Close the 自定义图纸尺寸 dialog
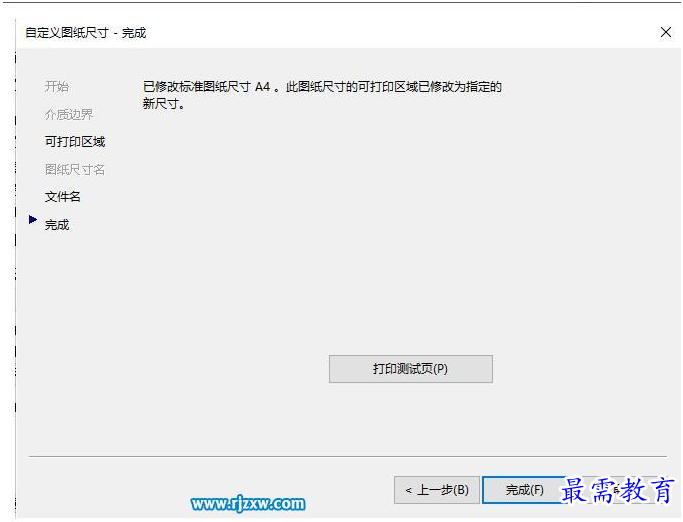Image resolution: width=683 pixels, height=522 pixels. click(x=666, y=32)
